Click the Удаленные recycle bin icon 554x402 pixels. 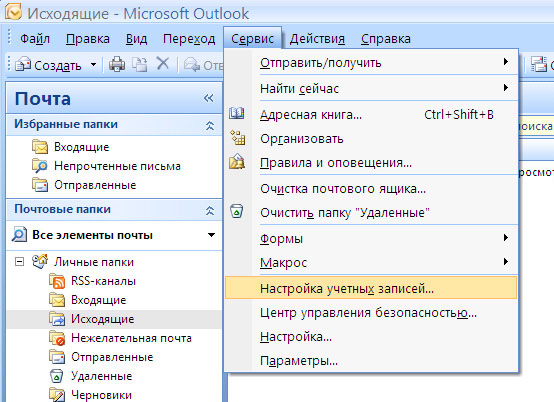(56, 376)
